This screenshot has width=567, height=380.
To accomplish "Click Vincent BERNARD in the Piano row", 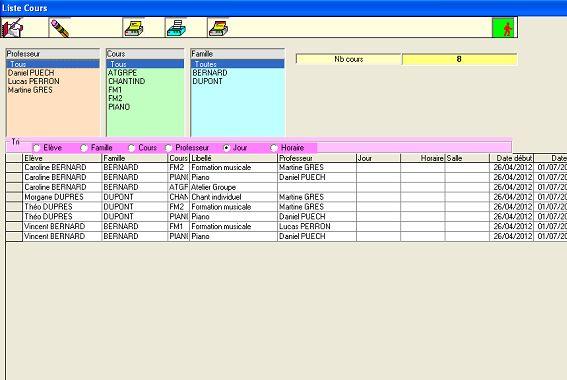I will point(62,236).
